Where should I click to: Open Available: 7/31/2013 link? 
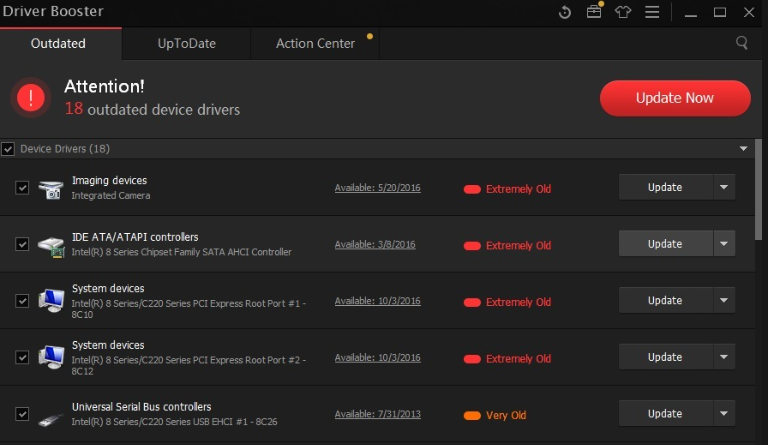click(377, 414)
